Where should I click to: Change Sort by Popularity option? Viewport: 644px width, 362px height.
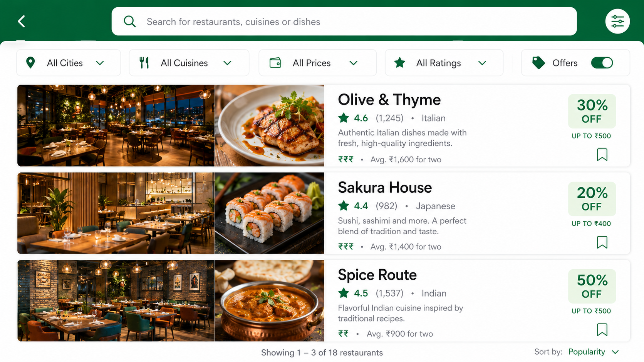(x=593, y=352)
